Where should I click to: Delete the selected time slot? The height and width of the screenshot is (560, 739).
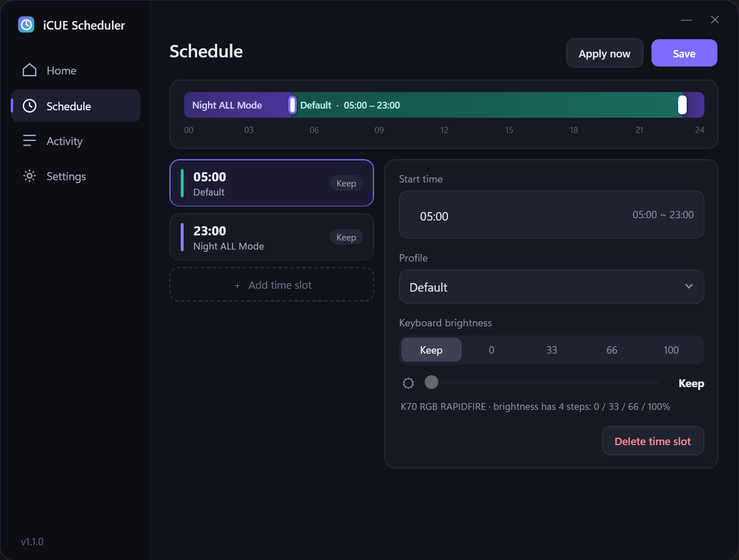coord(653,441)
